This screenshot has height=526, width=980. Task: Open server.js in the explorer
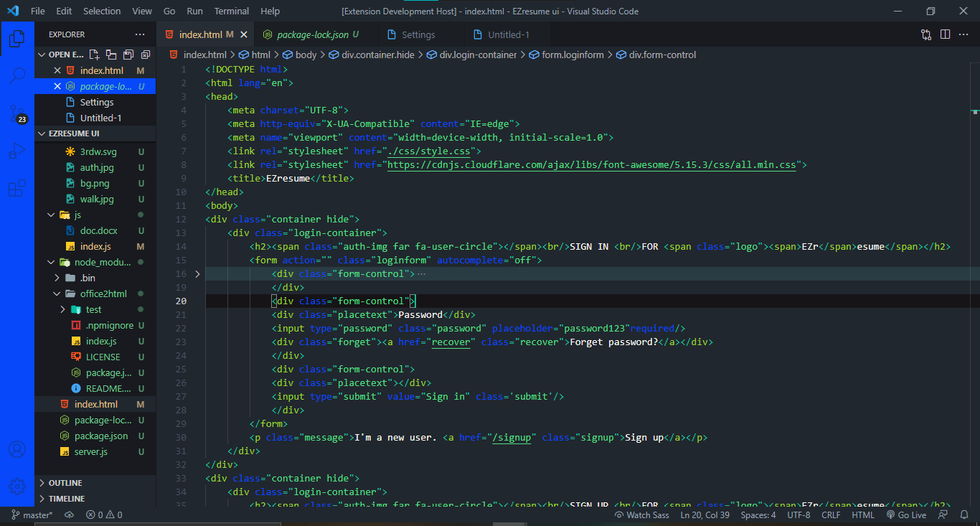[x=91, y=452]
